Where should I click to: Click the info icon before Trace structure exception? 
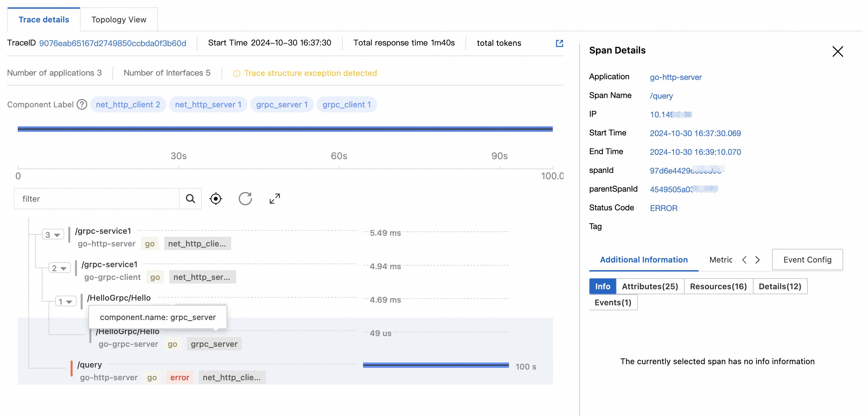(237, 73)
